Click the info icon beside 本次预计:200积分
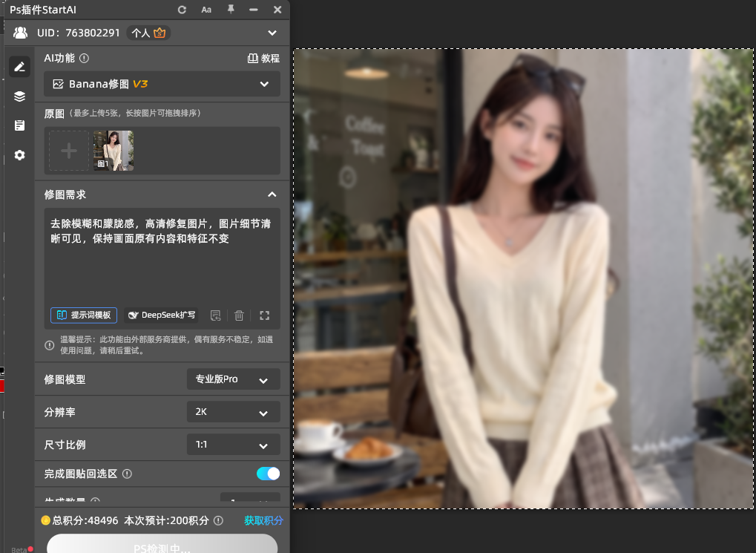Image resolution: width=756 pixels, height=553 pixels. click(x=218, y=520)
